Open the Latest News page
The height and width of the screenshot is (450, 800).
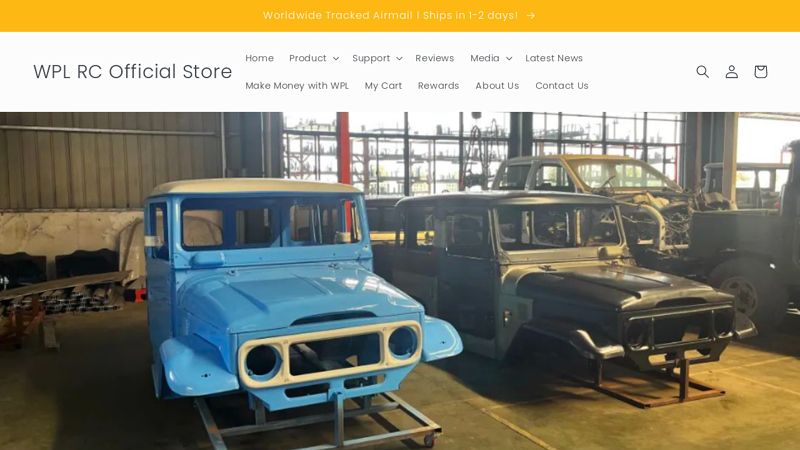pos(554,58)
